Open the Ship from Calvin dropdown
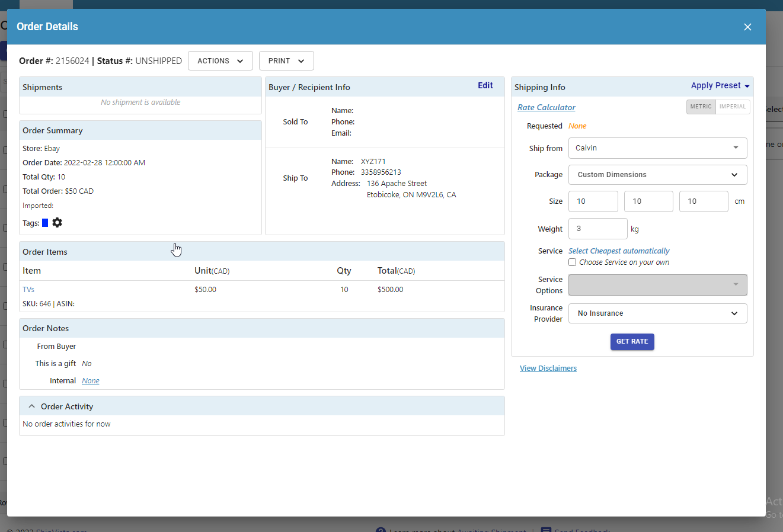The width and height of the screenshot is (783, 532). point(658,148)
